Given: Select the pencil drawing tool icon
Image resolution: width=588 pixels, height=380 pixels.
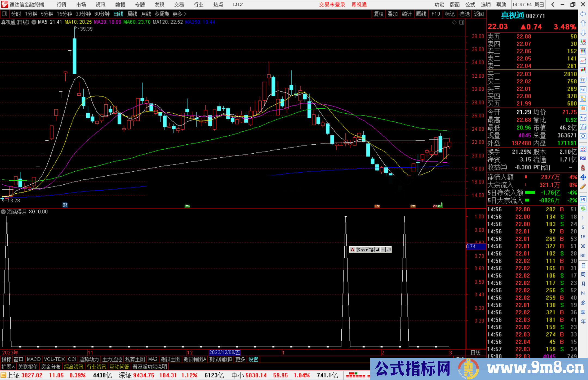Looking at the screenshot, I should pos(583,187).
